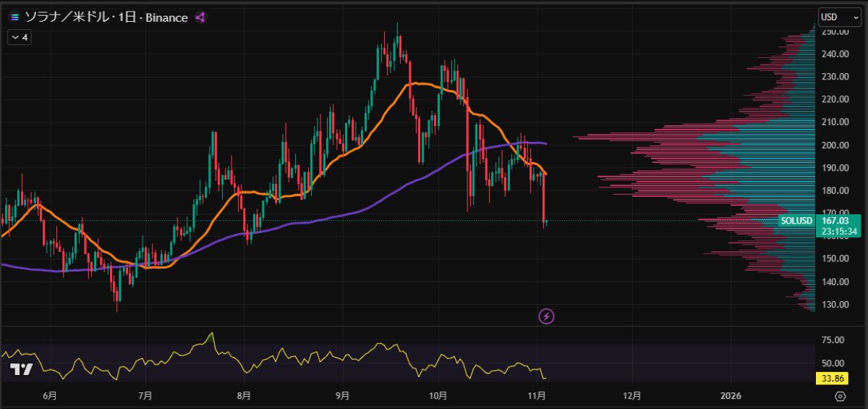
Task: Click the 180.00 price scale label
Action: point(834,190)
